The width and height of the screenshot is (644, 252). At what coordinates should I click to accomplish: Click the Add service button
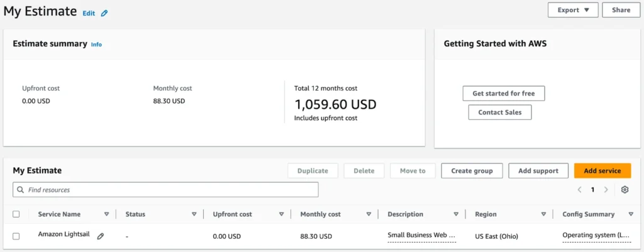pos(602,171)
